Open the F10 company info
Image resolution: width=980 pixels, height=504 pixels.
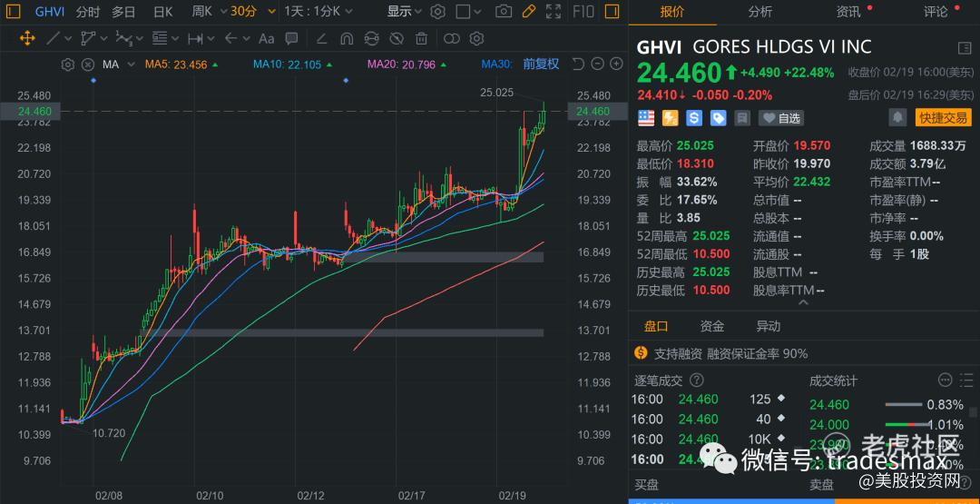(583, 11)
